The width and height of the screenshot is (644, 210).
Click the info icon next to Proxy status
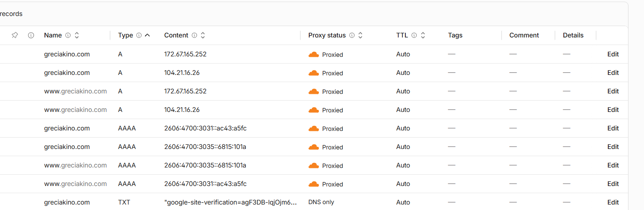[352, 35]
